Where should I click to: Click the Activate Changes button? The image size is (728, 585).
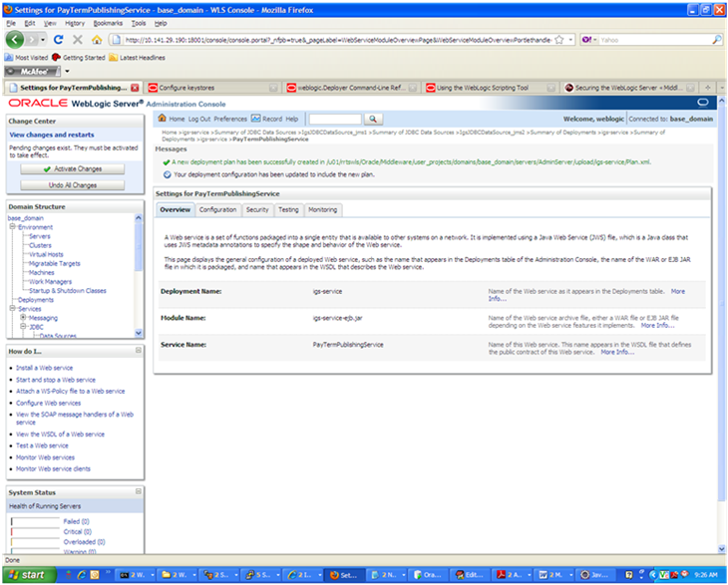(x=73, y=168)
